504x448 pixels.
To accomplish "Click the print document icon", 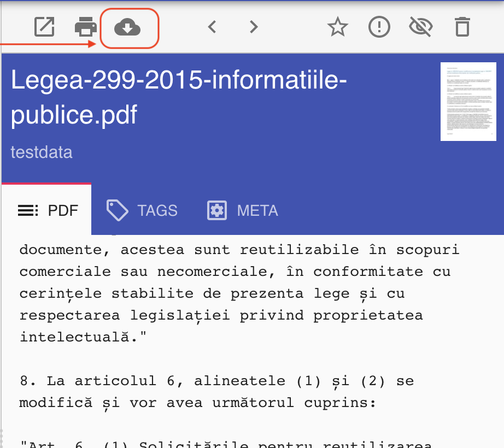I will coord(86,27).
